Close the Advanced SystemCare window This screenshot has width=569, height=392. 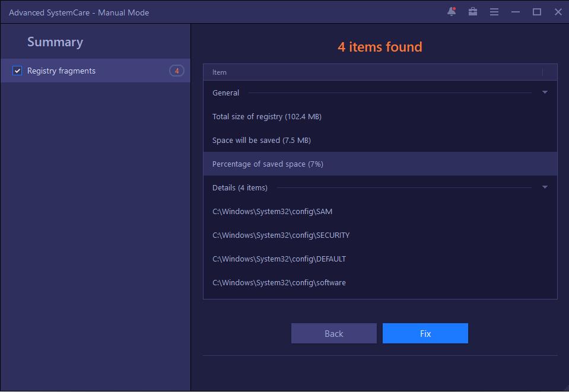[558, 12]
